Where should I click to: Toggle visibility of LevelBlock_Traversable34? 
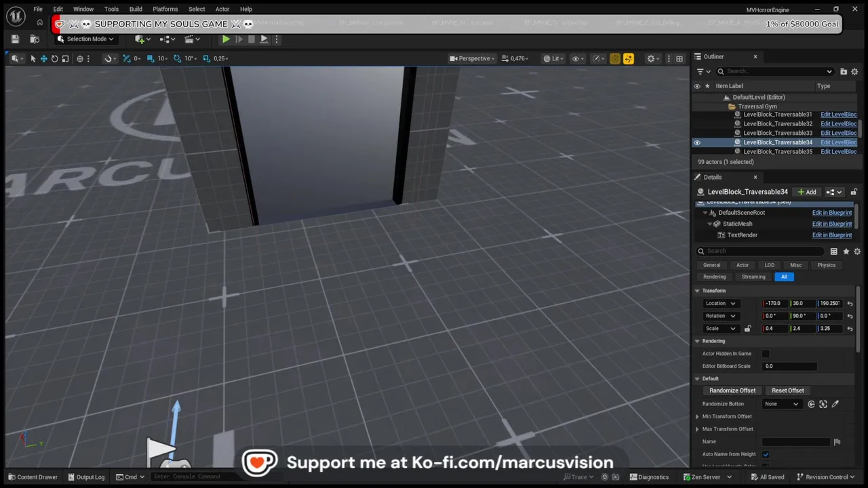click(x=696, y=142)
